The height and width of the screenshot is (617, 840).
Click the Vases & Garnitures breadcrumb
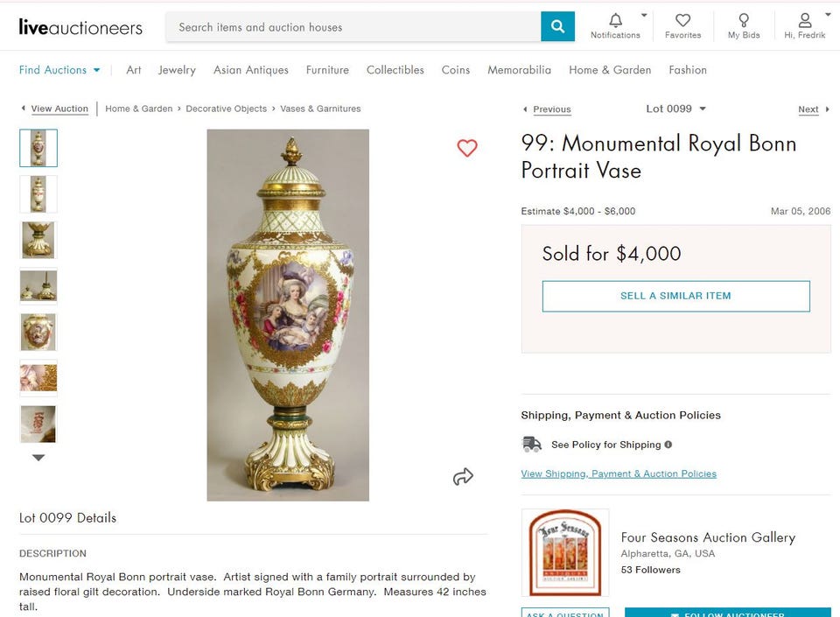pyautogui.click(x=320, y=109)
